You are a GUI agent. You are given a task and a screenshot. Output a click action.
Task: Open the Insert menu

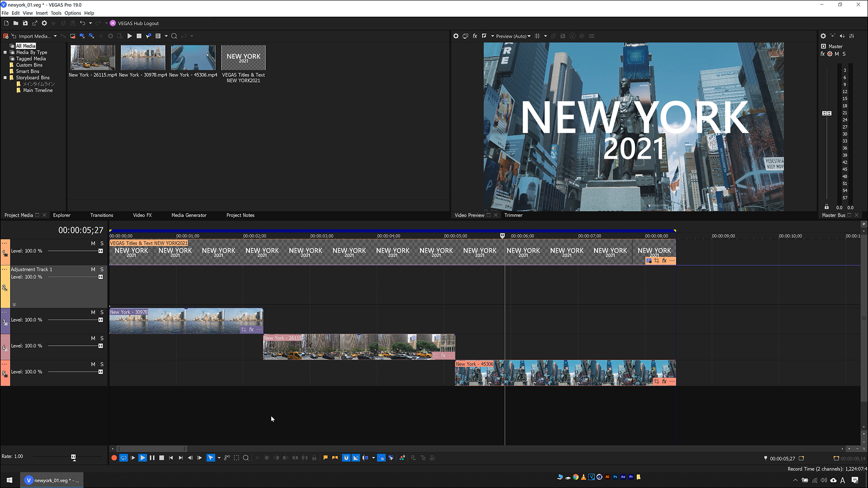point(42,13)
